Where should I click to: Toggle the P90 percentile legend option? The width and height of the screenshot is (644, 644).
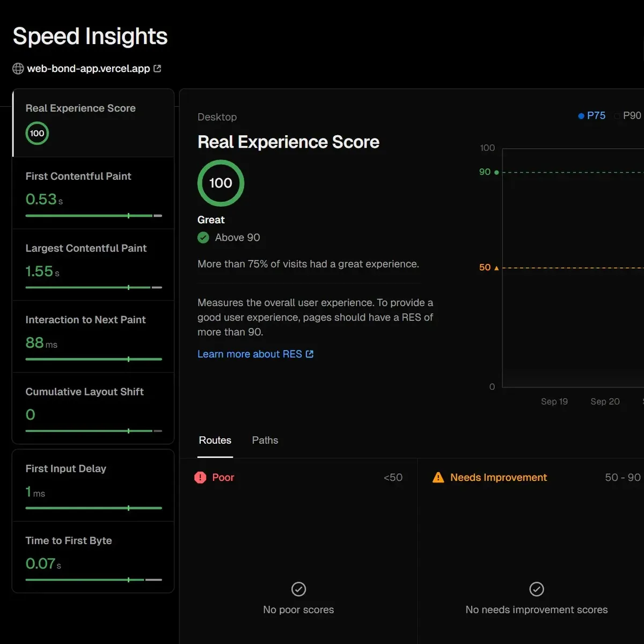[x=628, y=115]
